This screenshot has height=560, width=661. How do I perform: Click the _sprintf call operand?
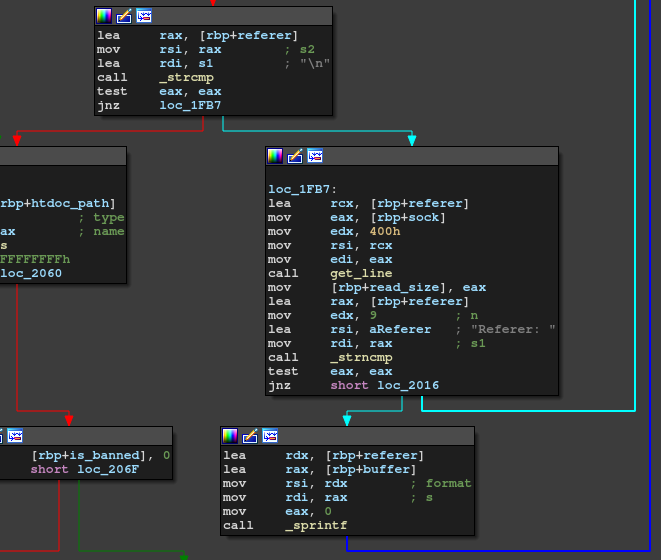coord(315,525)
